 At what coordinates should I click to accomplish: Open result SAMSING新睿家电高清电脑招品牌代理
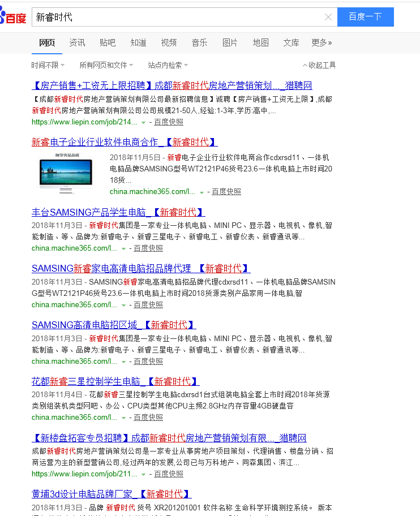tap(141, 269)
